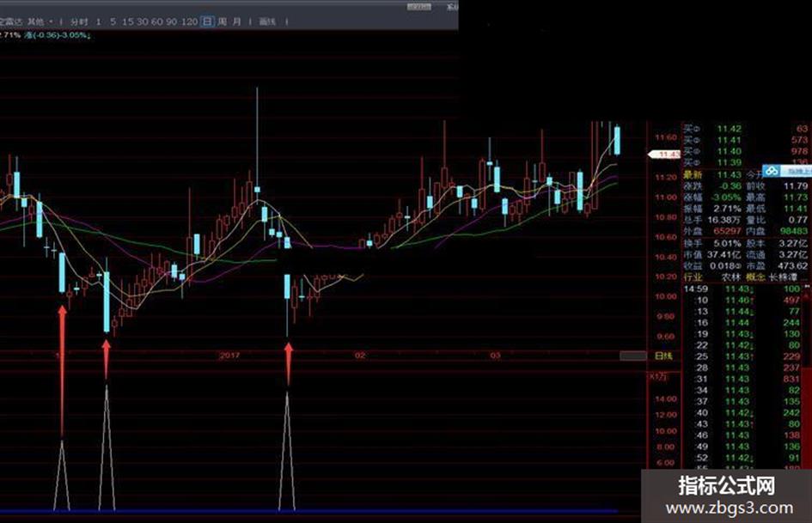Open the 画线 drawing tool
Viewport: 812px width, 523px height.
tap(267, 21)
